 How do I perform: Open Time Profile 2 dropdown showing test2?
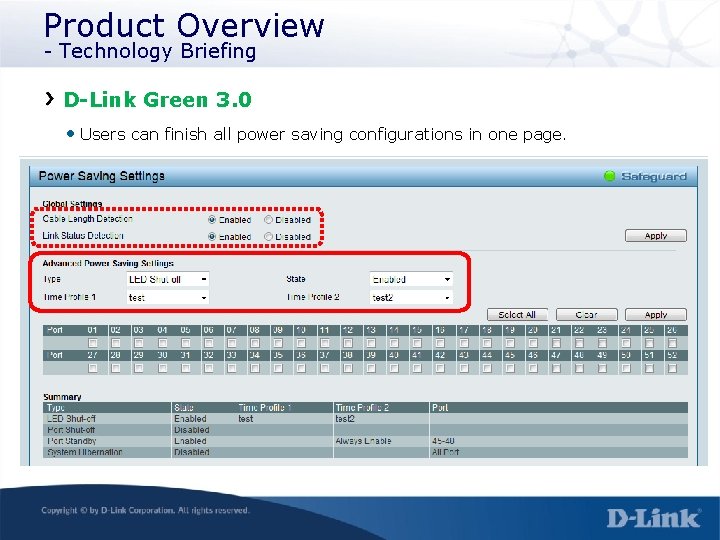click(411, 298)
